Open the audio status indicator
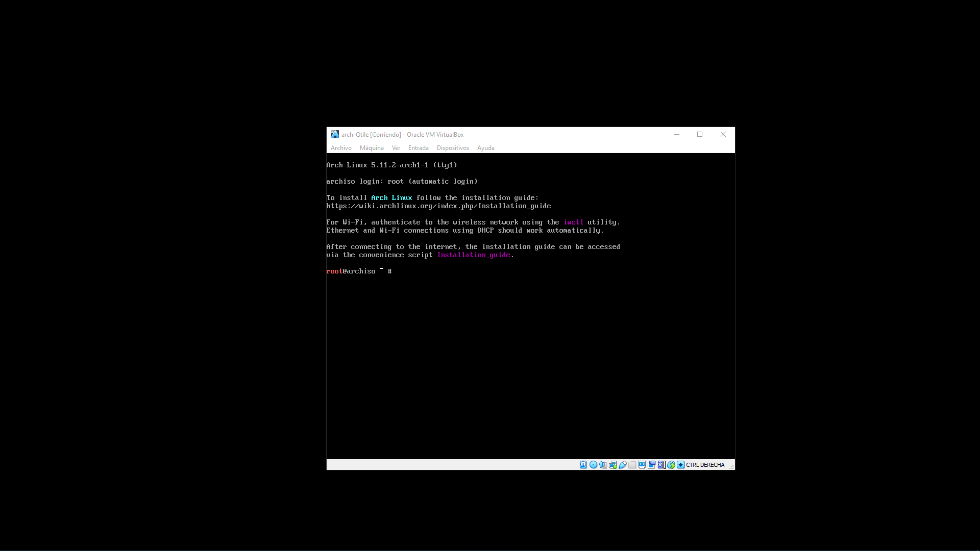Screen dimensions: 980x551 [603, 465]
